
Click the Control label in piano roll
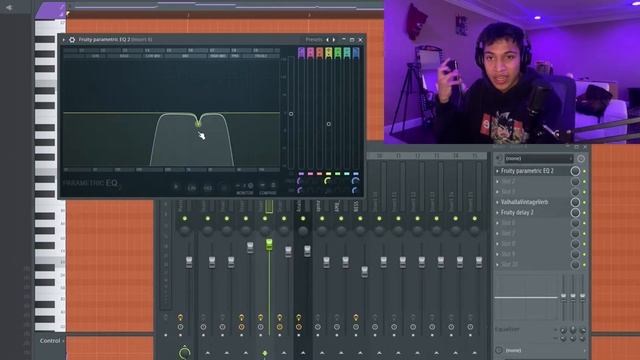(x=50, y=340)
